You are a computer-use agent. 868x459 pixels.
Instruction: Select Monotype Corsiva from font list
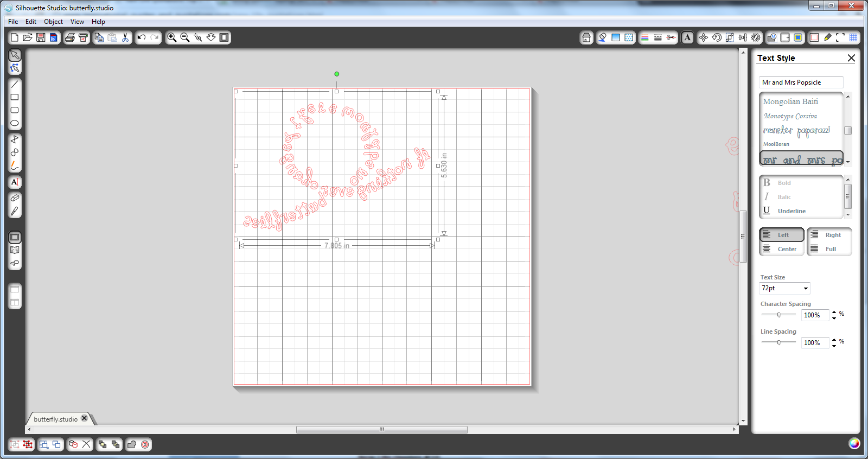point(790,116)
